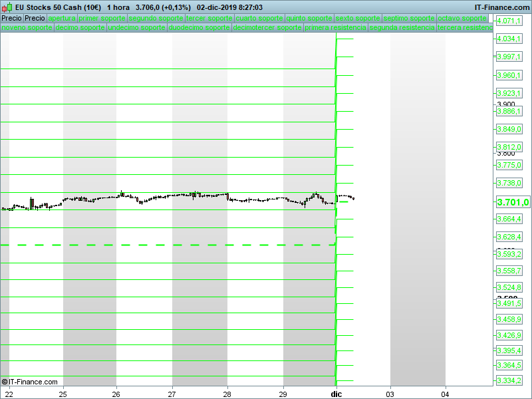The image size is (532, 399).
Task: Click the 'decimo soporte' label
Action: tap(80, 29)
